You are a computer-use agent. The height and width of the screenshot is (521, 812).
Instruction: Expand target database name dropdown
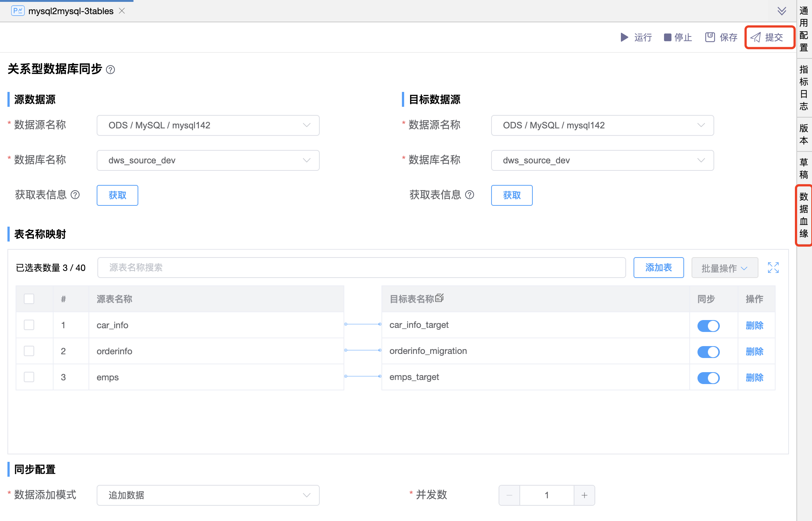(x=602, y=160)
